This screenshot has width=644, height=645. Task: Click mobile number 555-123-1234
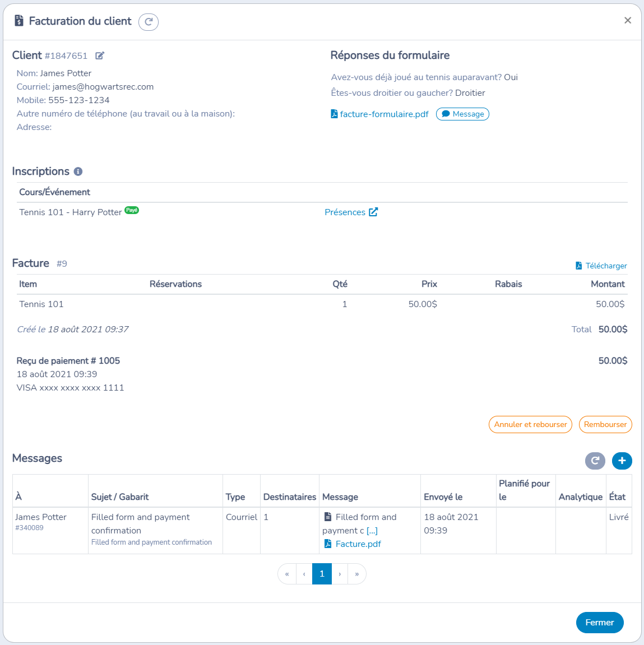78,100
